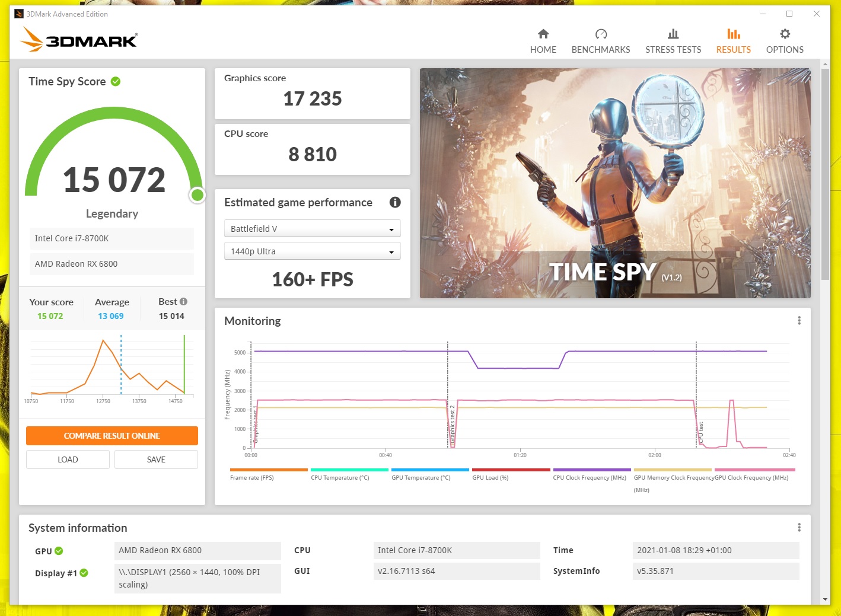Click the score distribution chart
Screen dimensions: 841x616
point(112,368)
